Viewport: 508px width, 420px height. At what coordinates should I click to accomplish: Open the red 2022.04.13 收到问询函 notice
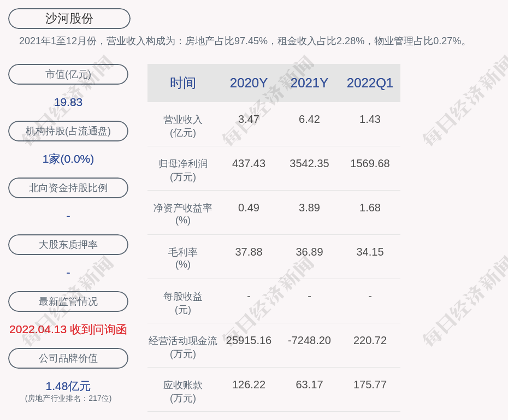[x=68, y=329]
